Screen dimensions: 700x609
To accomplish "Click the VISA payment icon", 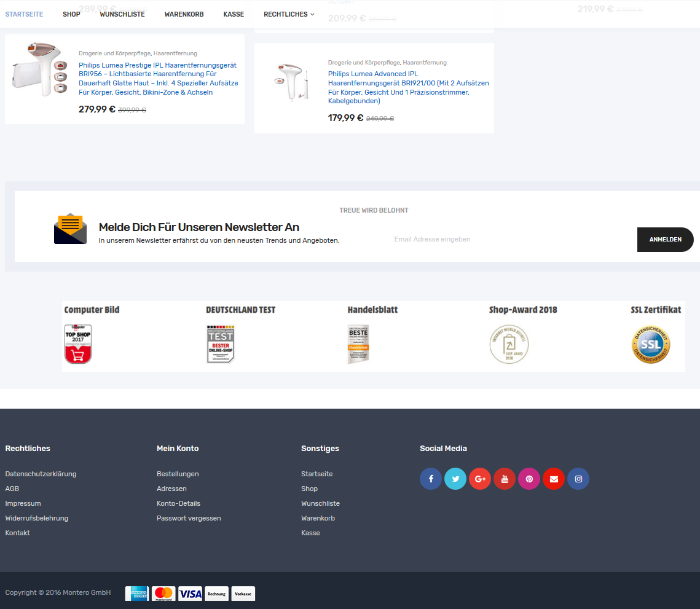I will pyautogui.click(x=190, y=594).
